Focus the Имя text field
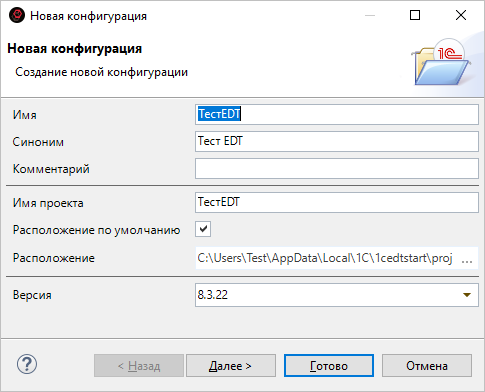The width and height of the screenshot is (485, 392). (x=337, y=114)
